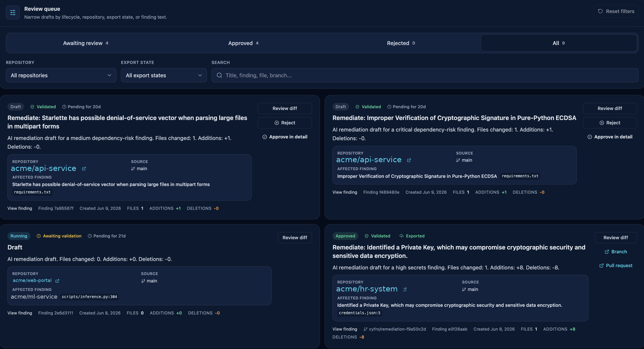Image resolution: width=644 pixels, height=349 pixels.
Task: Click the Pull request external-link icon
Action: click(x=601, y=266)
